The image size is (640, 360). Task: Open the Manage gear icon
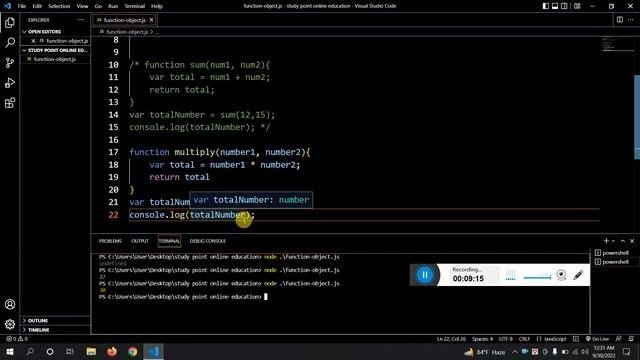[10, 324]
